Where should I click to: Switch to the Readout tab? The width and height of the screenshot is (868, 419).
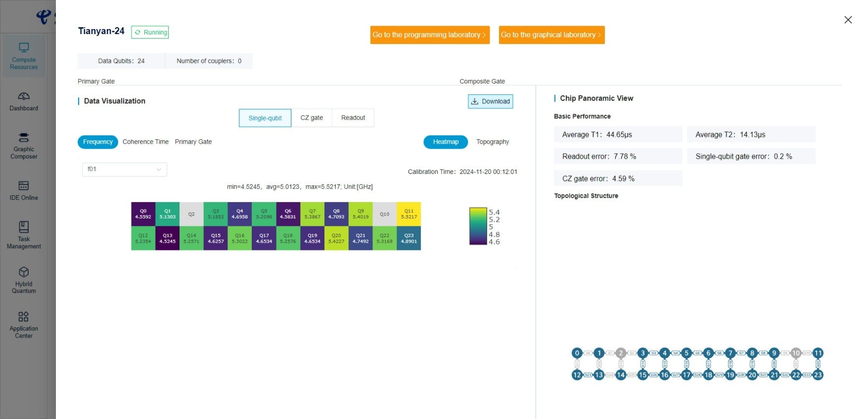click(x=353, y=118)
